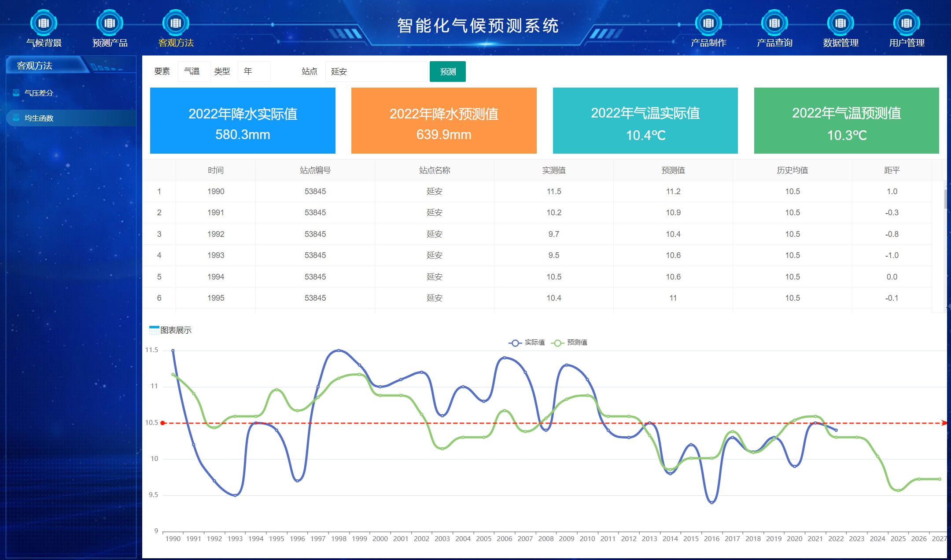Click the 站点名称 column header

click(435, 170)
